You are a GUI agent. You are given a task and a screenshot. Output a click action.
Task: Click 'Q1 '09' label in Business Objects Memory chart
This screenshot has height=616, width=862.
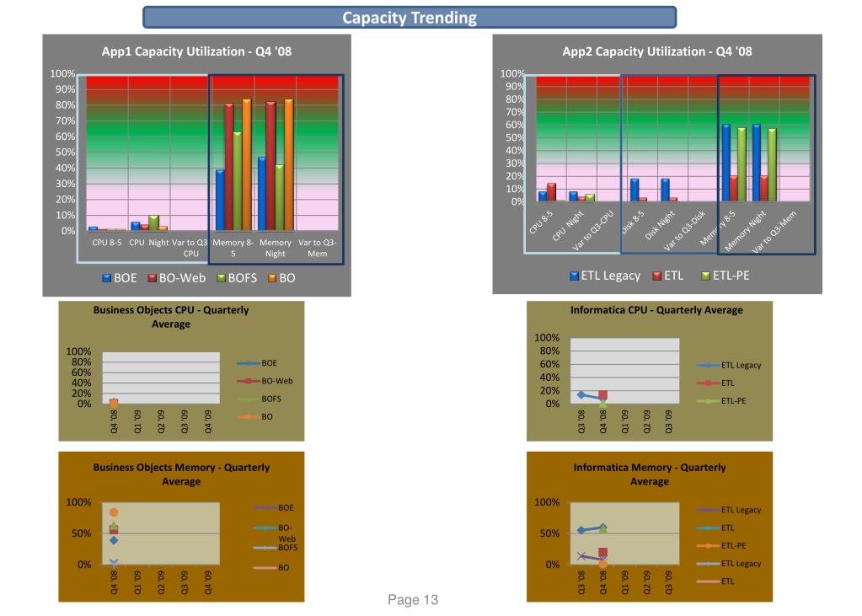click(138, 582)
